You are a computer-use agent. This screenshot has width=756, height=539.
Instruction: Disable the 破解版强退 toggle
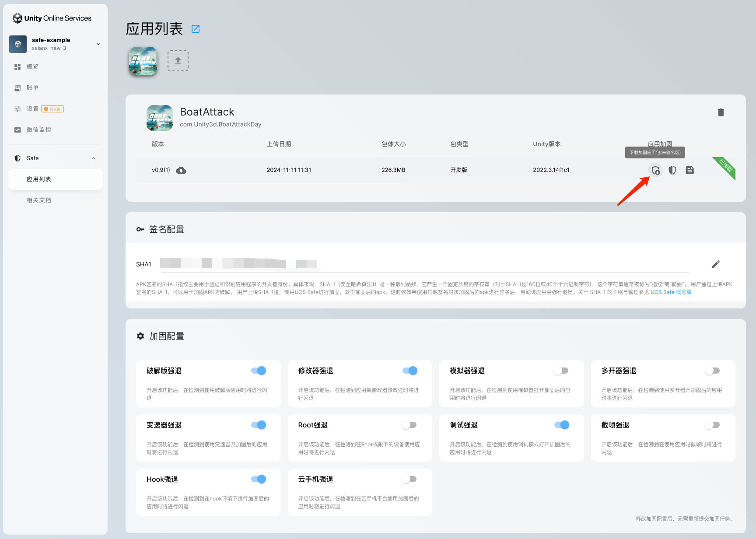(x=259, y=371)
